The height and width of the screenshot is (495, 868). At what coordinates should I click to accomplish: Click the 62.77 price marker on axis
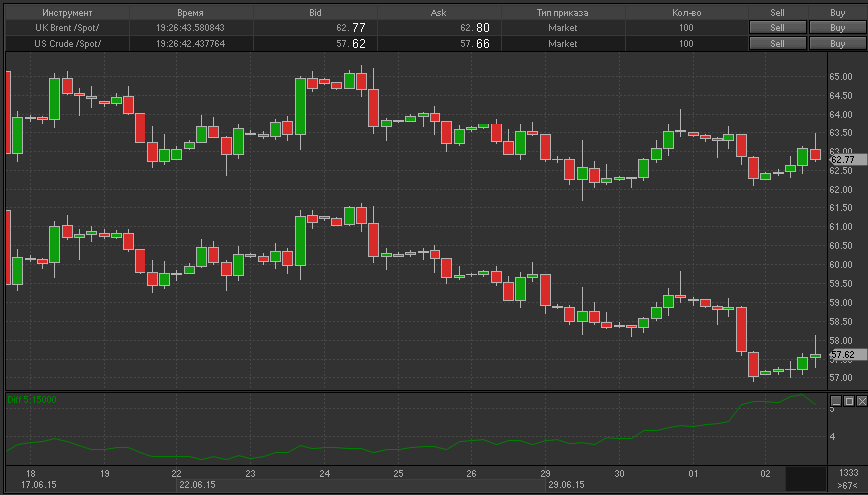point(843,159)
